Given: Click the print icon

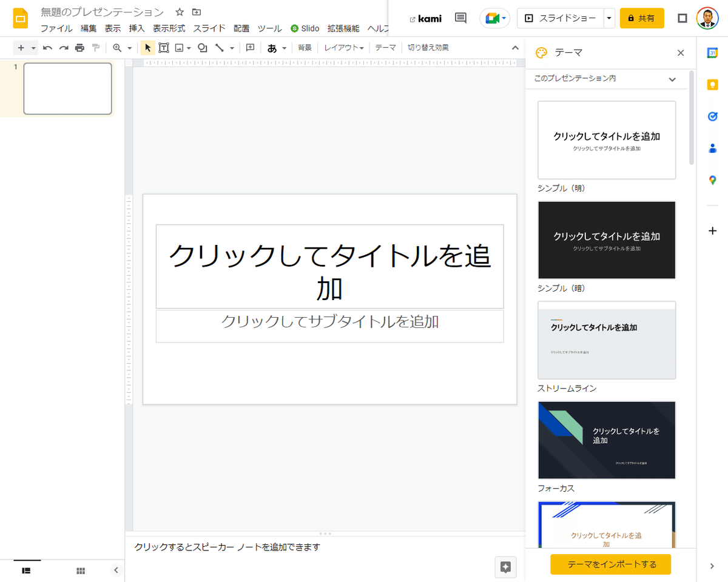Looking at the screenshot, I should [79, 48].
